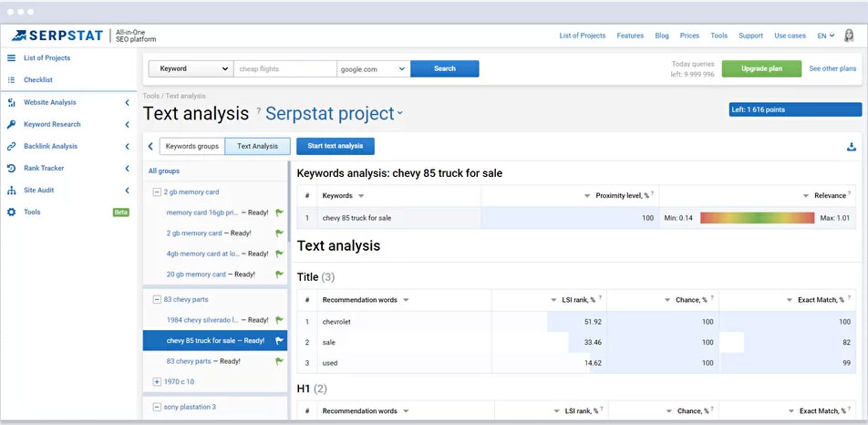
Task: Open the Keyword type dropdown
Action: point(191,68)
